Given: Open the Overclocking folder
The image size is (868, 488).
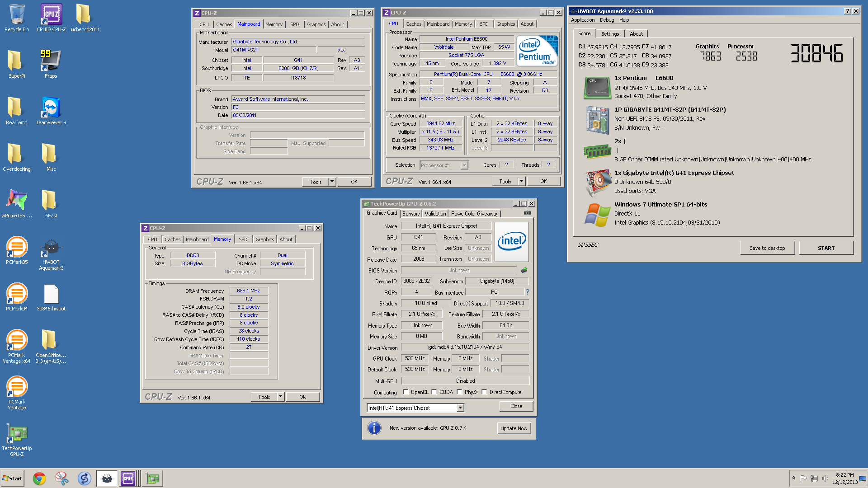Looking at the screenshot, I should (17, 158).
